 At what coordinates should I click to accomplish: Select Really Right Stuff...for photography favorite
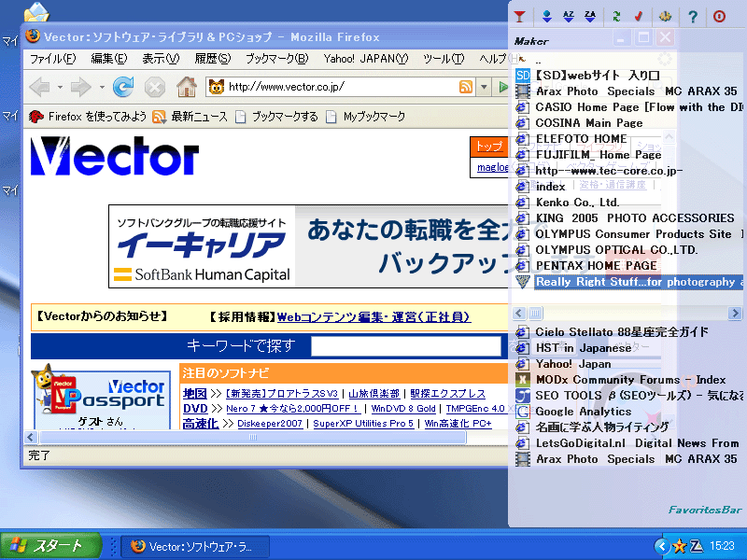(x=628, y=282)
